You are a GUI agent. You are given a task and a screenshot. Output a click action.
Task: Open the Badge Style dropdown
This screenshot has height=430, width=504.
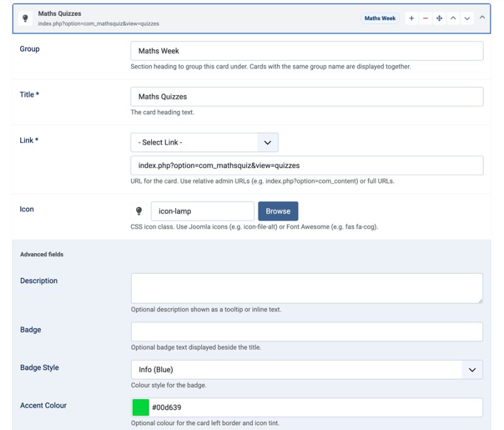(307, 370)
